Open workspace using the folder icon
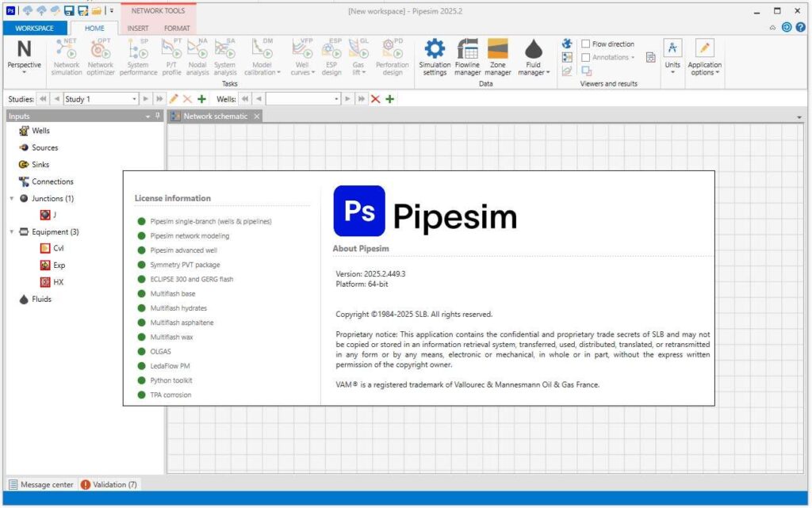 coord(96,10)
